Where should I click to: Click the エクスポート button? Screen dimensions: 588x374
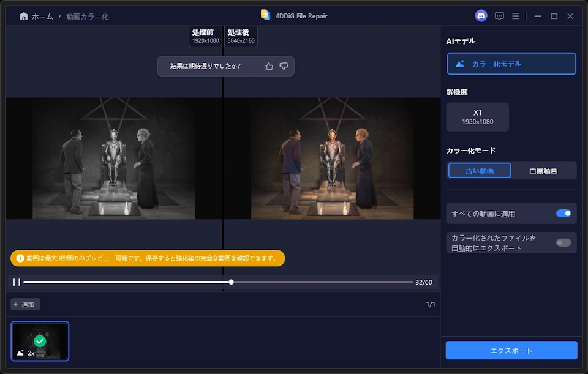(x=511, y=350)
